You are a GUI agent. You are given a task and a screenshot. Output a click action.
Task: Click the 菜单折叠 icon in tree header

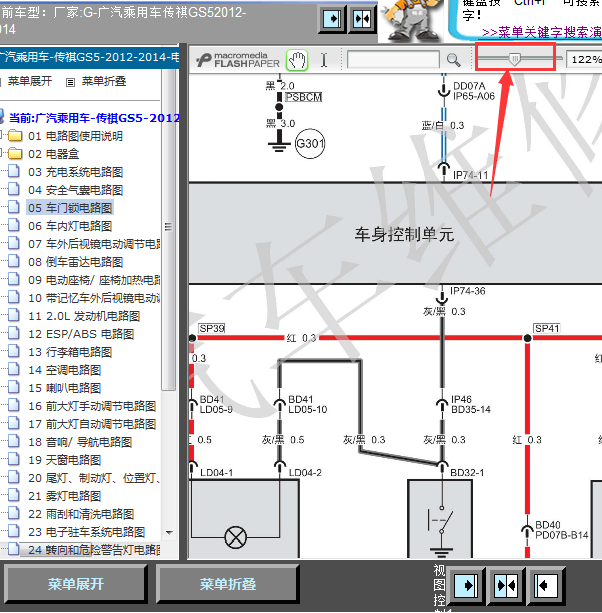tap(70, 82)
